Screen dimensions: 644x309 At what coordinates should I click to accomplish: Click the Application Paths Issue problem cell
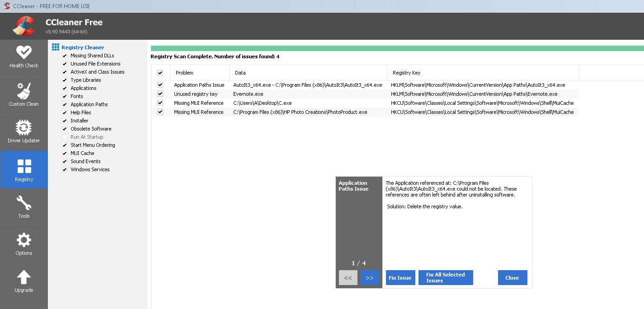(x=199, y=85)
